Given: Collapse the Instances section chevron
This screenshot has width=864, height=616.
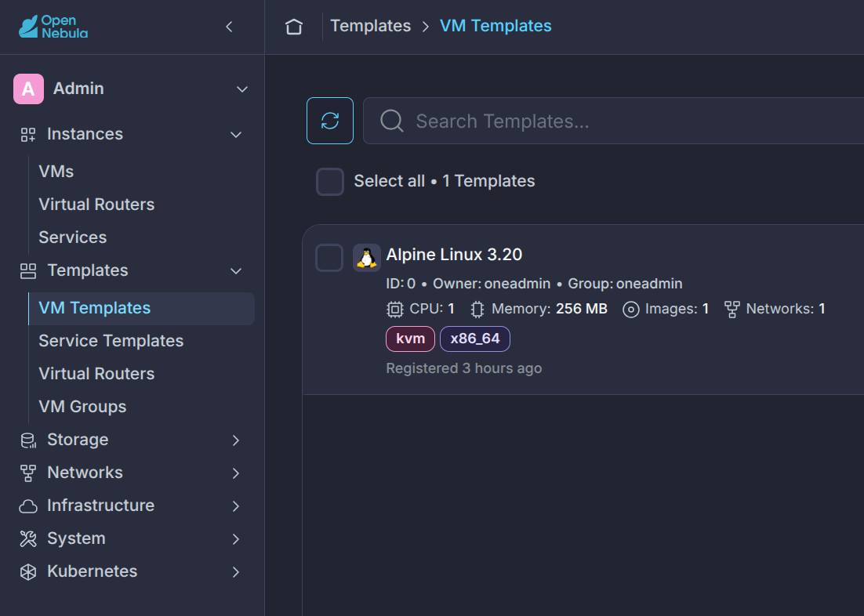Looking at the screenshot, I should pos(236,135).
